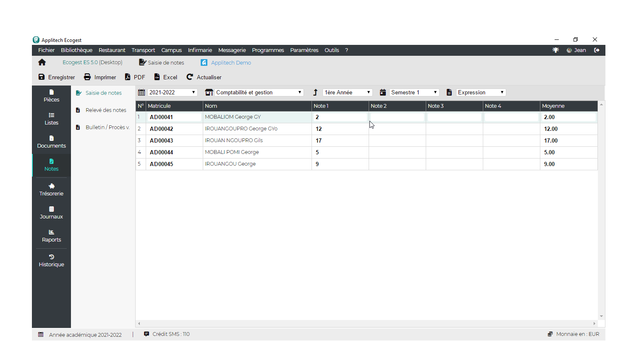Click matricule AD00043 cell
This screenshot has width=639, height=364.
[x=174, y=141]
